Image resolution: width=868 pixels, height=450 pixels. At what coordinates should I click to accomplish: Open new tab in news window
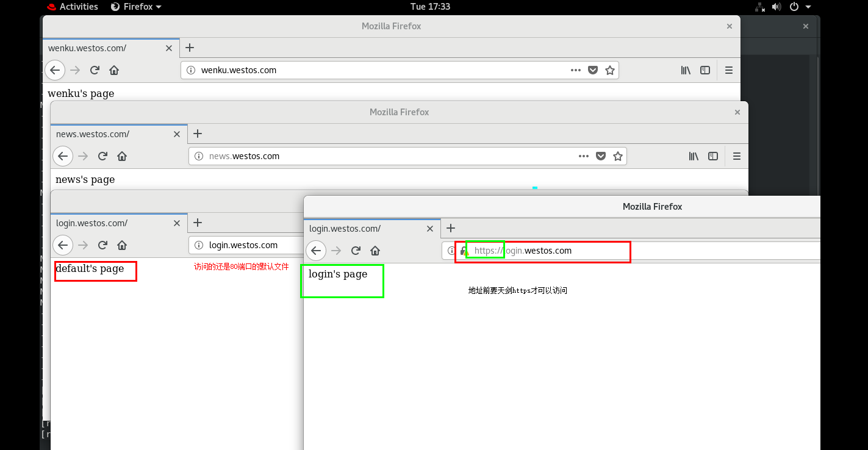point(198,134)
